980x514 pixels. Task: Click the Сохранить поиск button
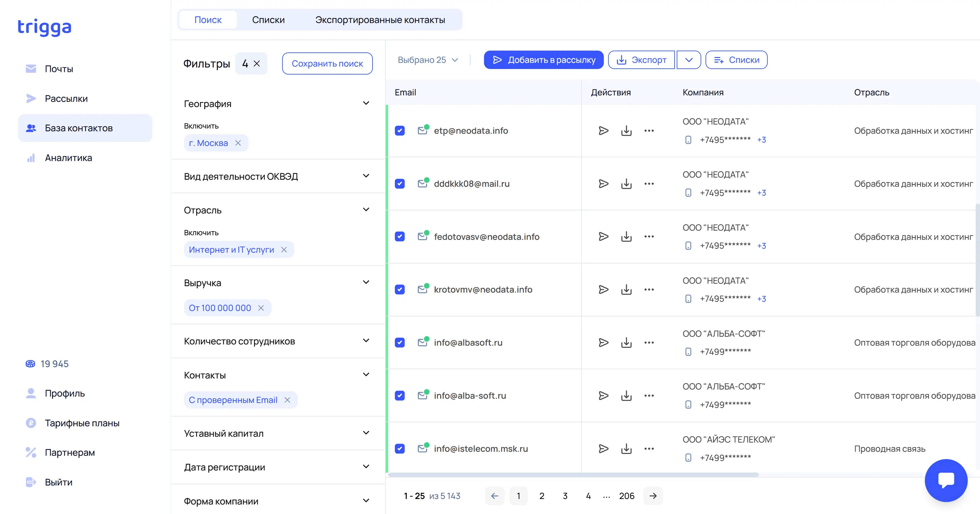(x=327, y=63)
